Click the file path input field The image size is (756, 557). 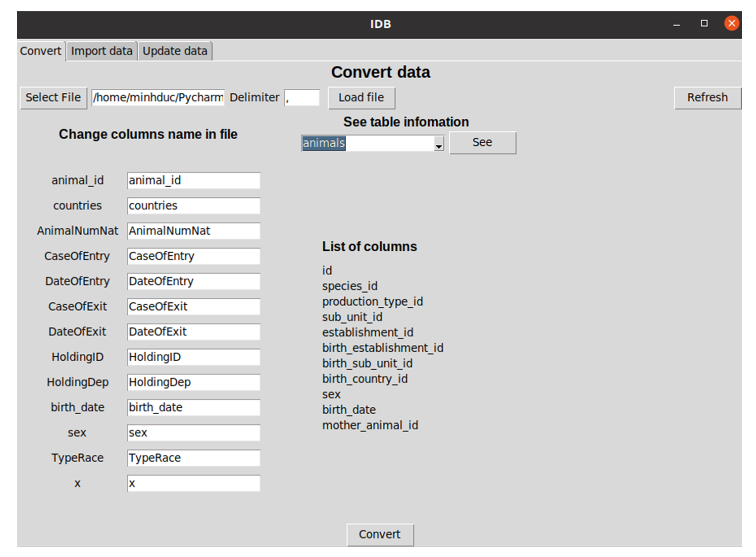(x=158, y=98)
